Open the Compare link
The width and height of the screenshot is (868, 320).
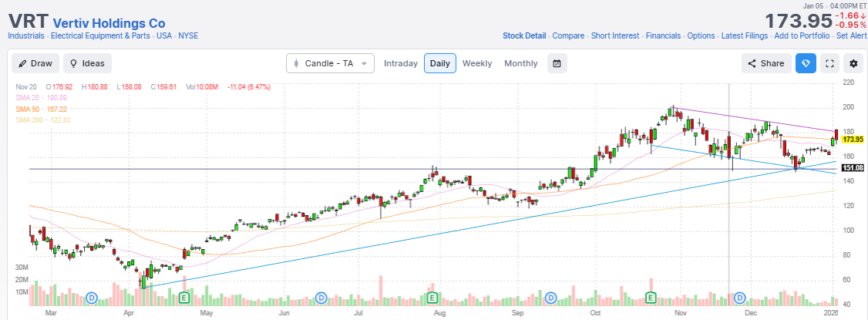pos(569,36)
